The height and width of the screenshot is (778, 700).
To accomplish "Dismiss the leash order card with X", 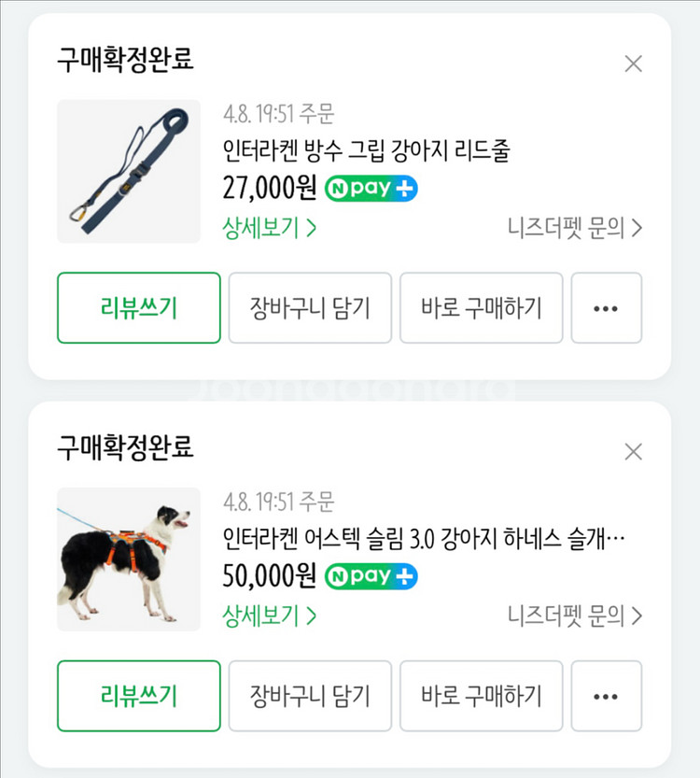I will pyautogui.click(x=633, y=64).
